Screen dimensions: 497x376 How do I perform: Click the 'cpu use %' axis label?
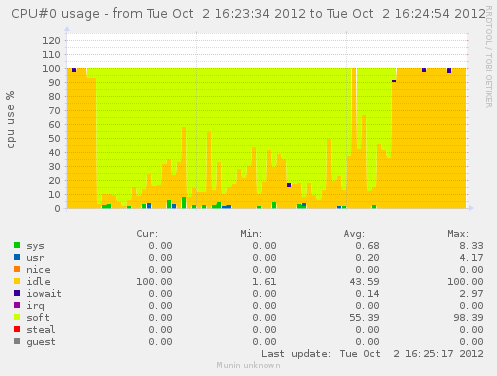click(10, 119)
